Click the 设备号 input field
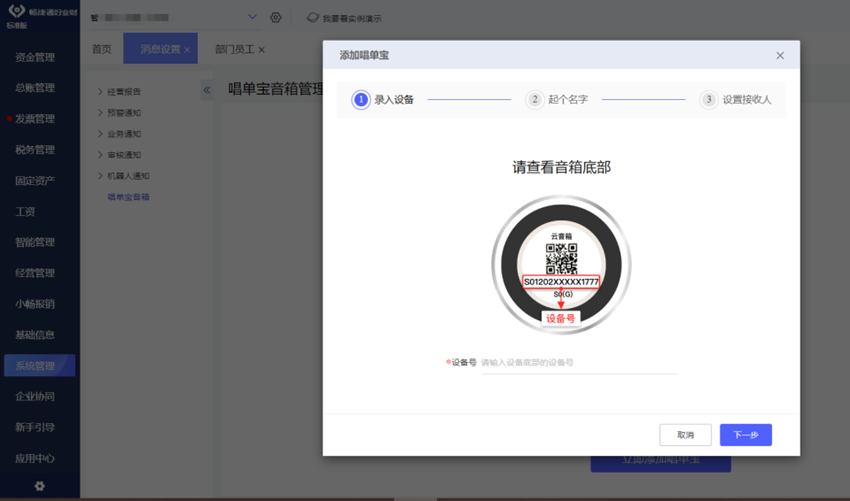Screen dimensions: 850x501 [579, 363]
